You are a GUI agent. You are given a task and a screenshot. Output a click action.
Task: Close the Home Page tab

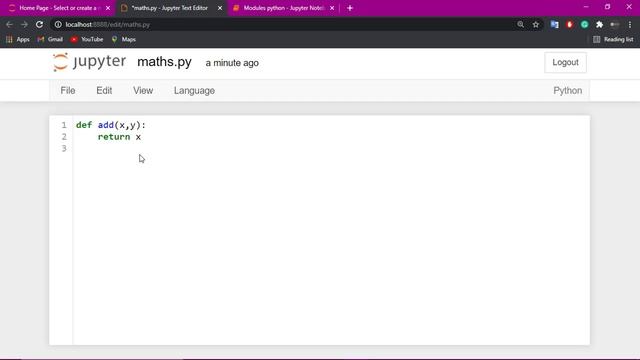pos(108,8)
